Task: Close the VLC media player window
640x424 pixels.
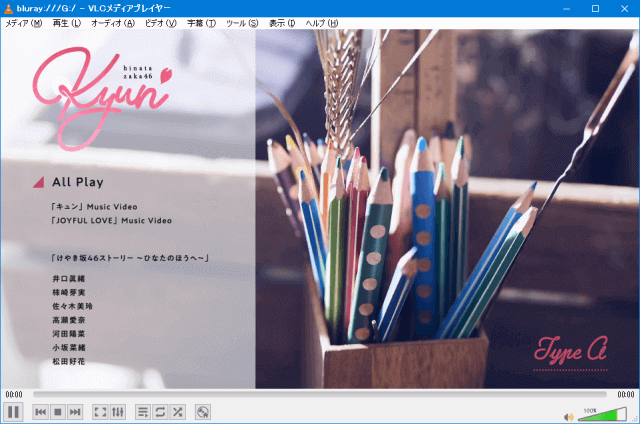Action: point(624,9)
